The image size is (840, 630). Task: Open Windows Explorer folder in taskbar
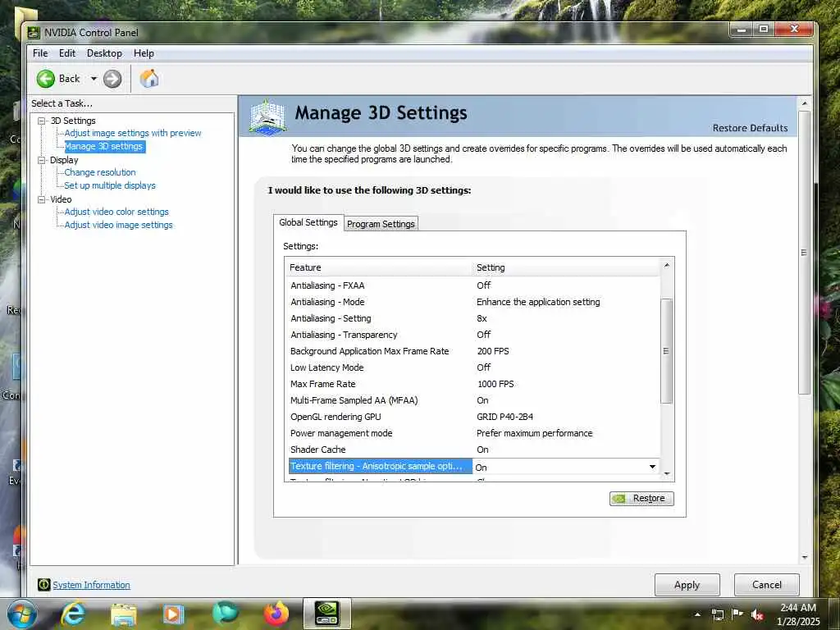click(123, 614)
